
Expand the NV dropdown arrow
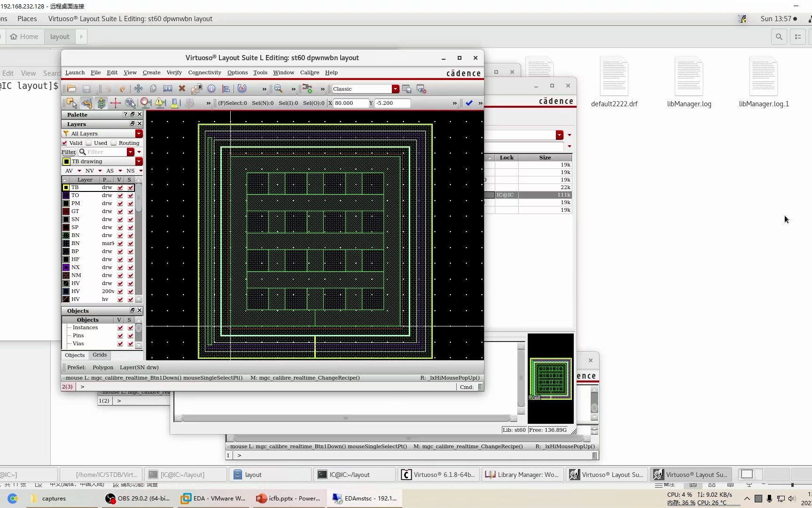pos(100,171)
